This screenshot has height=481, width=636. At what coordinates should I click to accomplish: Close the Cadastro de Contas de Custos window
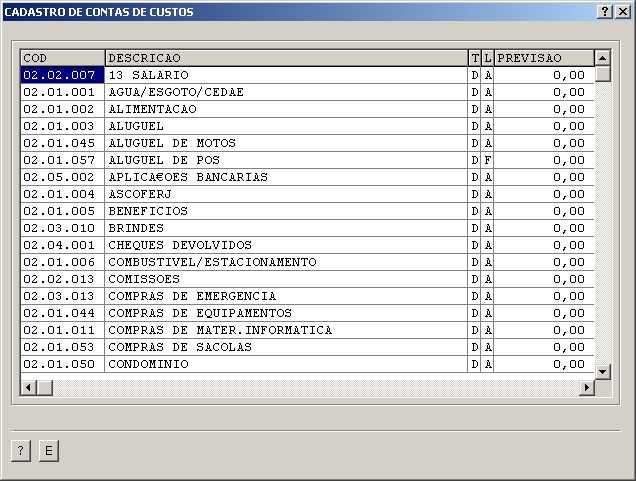(622, 11)
